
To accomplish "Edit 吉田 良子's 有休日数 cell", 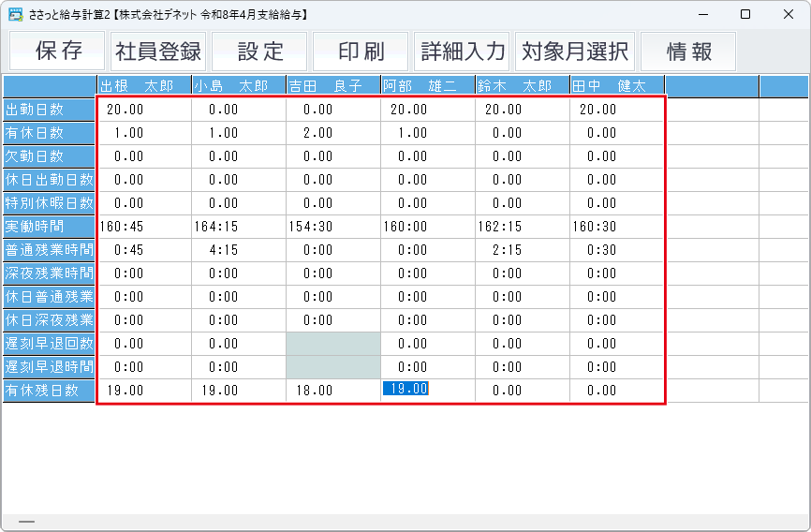I will click(332, 133).
